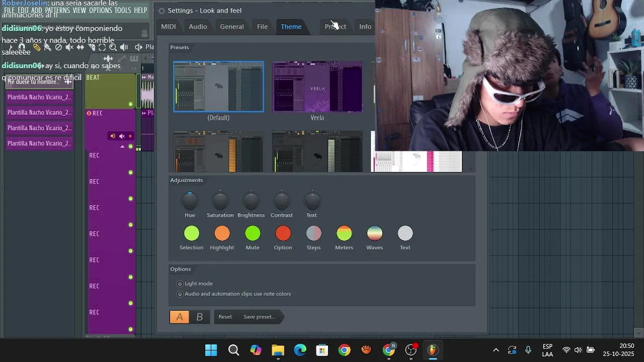
Task: Select the Paint brush tool in playlist toolbar
Action: click(47, 47)
